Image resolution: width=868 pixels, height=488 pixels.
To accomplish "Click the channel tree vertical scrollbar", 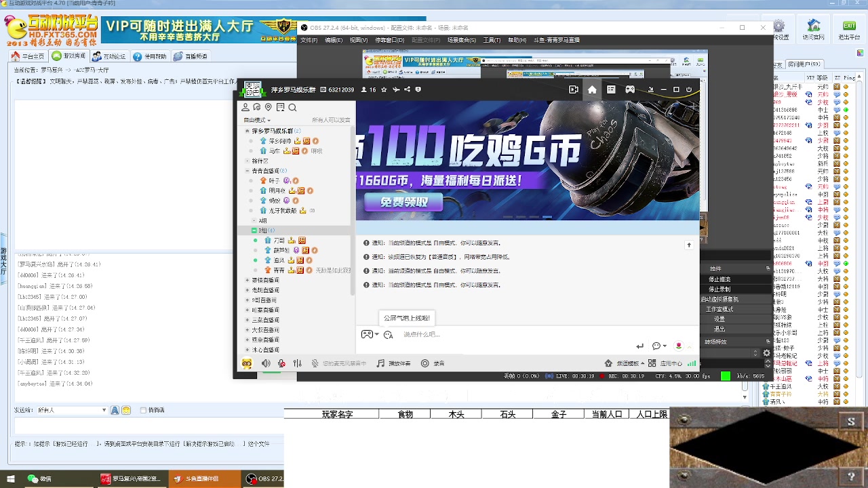I will click(353, 210).
